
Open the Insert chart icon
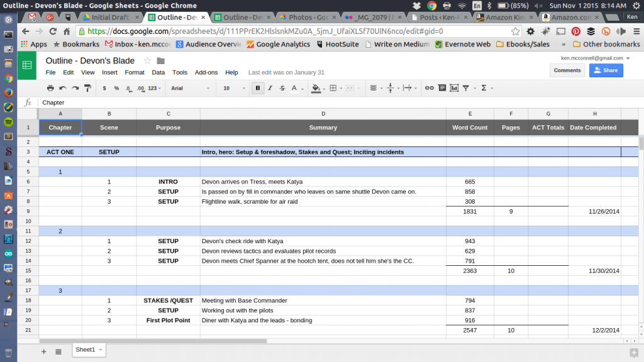click(454, 88)
